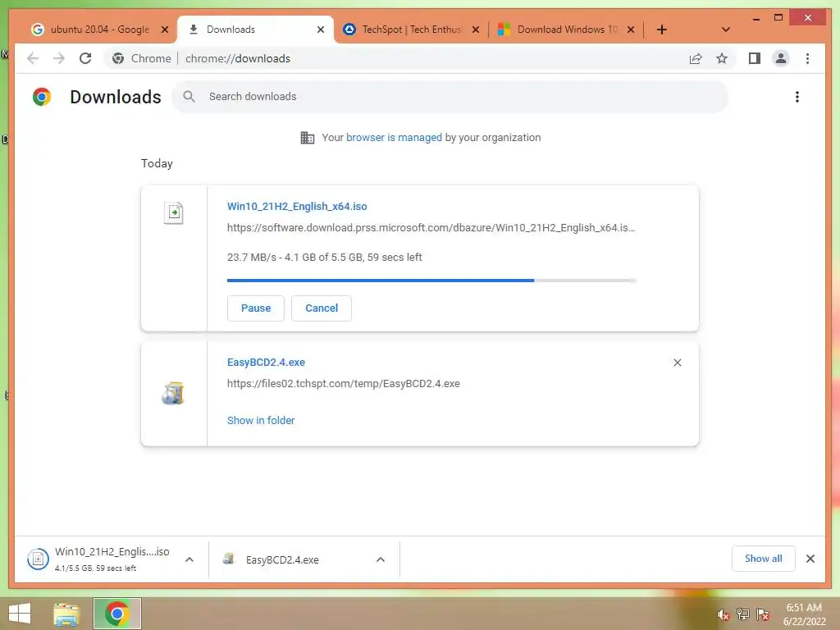Switch to the TechSpot Tech Enthusiast tab
The width and height of the screenshot is (840, 630).
click(x=410, y=30)
